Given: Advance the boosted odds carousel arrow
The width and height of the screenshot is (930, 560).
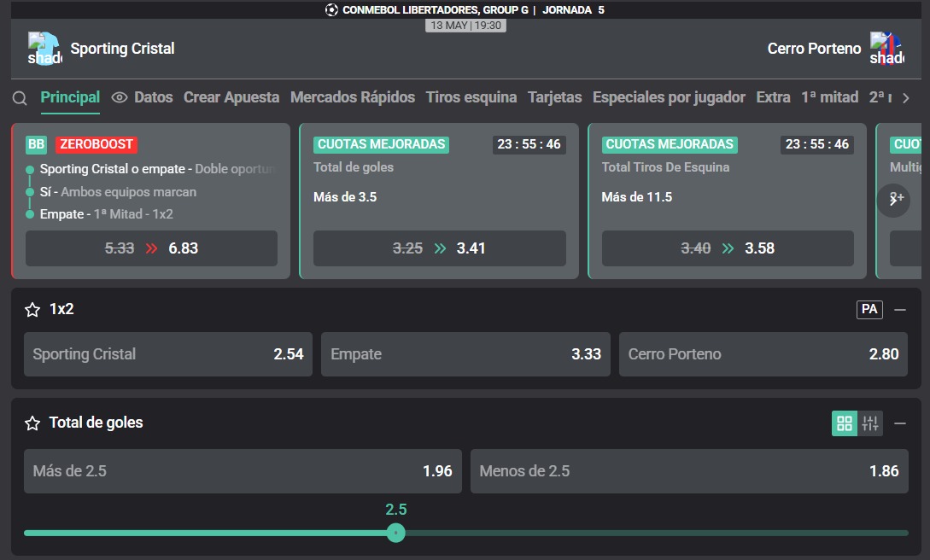Looking at the screenshot, I should [893, 201].
